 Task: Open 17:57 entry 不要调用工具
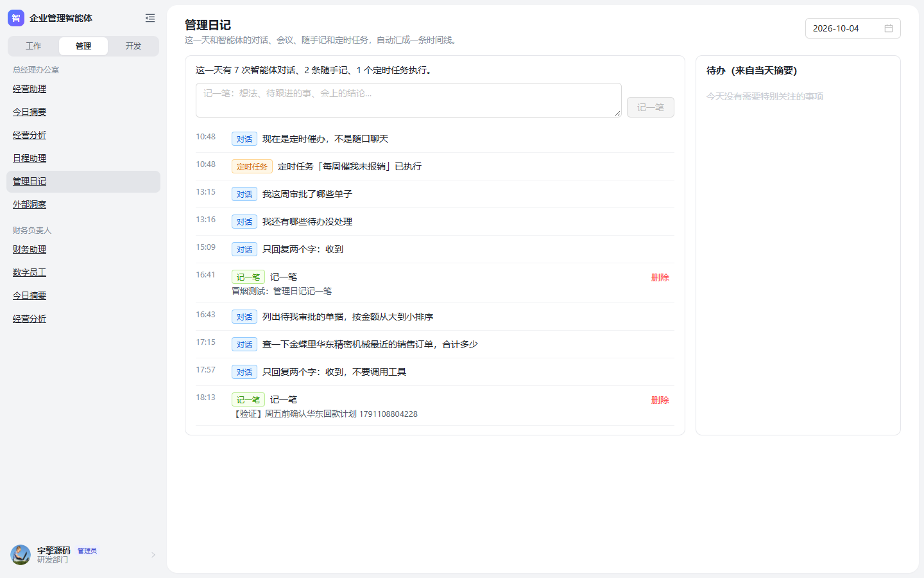(x=334, y=372)
